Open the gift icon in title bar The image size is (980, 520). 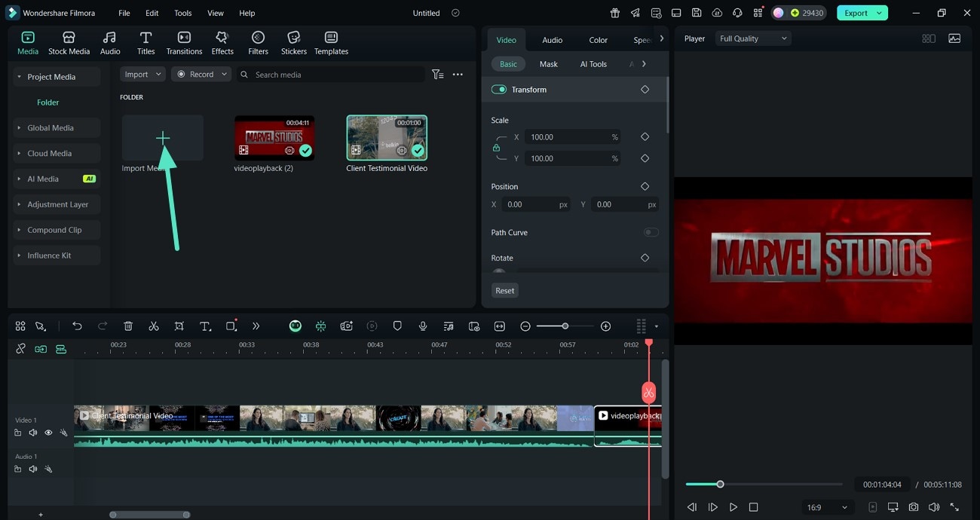[x=615, y=13]
